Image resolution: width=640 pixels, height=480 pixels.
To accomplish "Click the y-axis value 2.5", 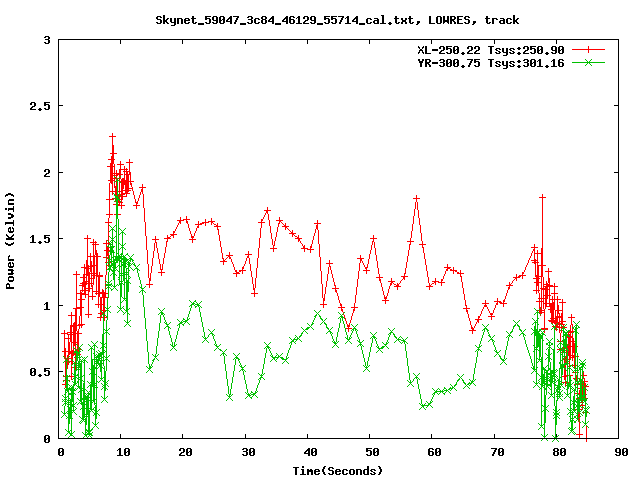I will click(x=40, y=106).
